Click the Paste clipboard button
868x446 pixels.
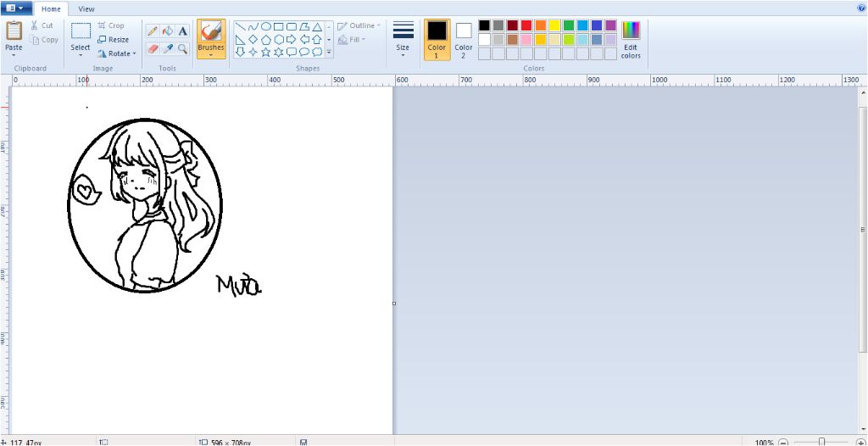point(14,36)
